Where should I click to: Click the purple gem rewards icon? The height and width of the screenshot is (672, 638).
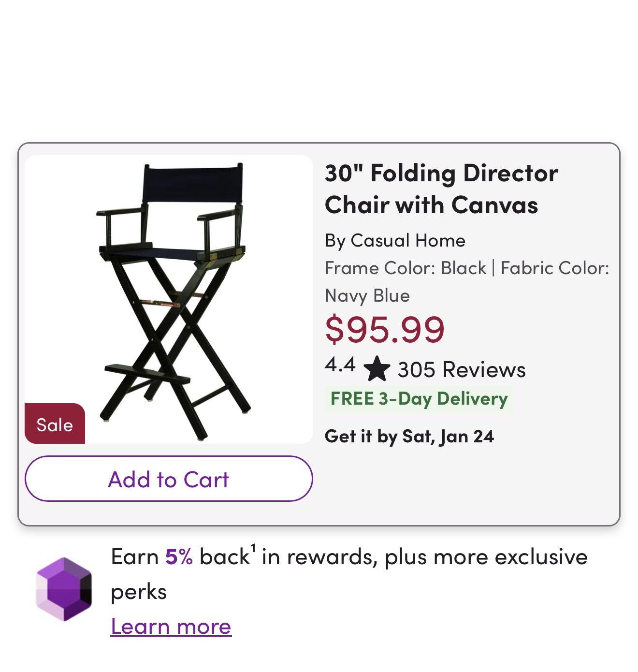[x=64, y=589]
